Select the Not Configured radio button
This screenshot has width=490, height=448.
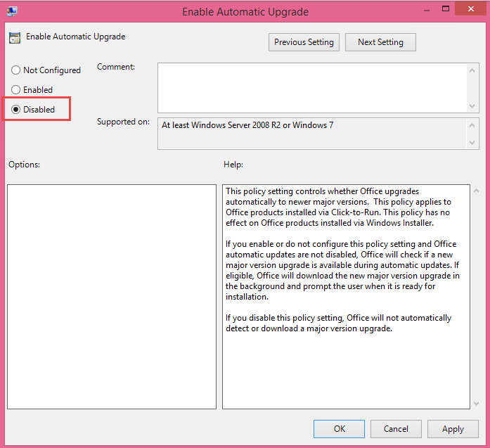(16, 70)
